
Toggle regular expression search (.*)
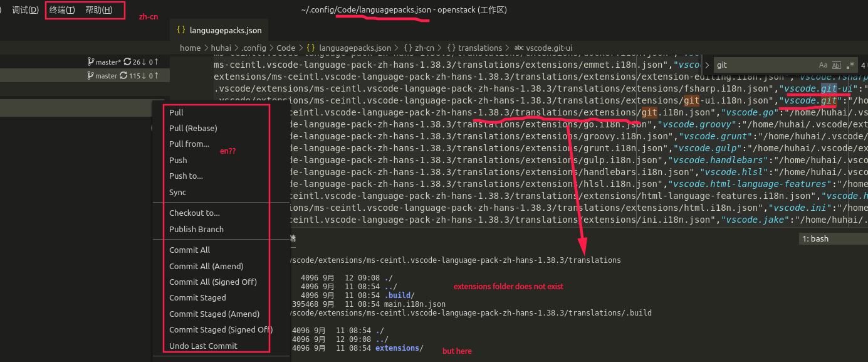pos(850,65)
